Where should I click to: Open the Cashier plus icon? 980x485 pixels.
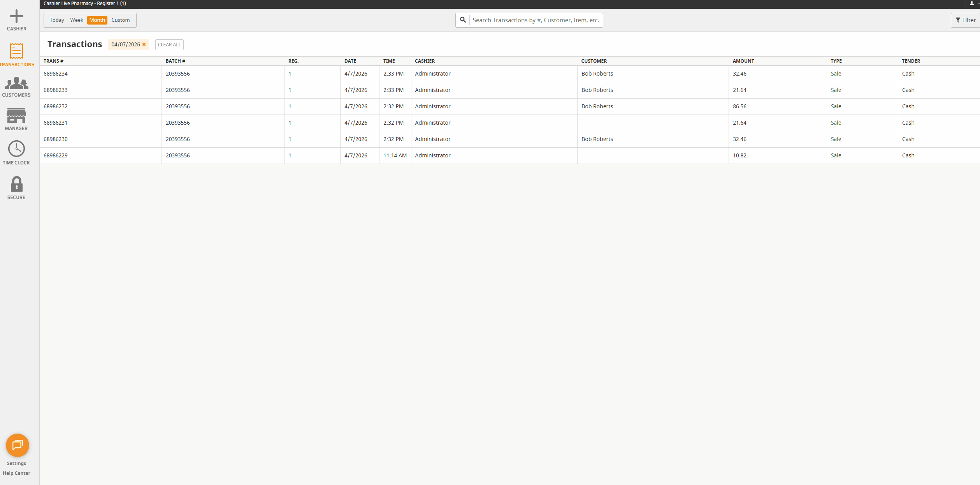16,17
